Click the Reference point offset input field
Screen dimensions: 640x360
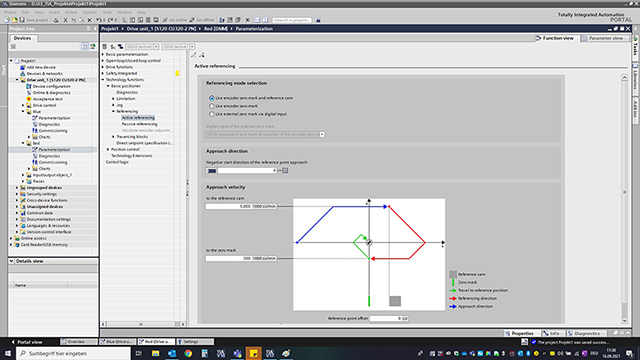coord(389,318)
